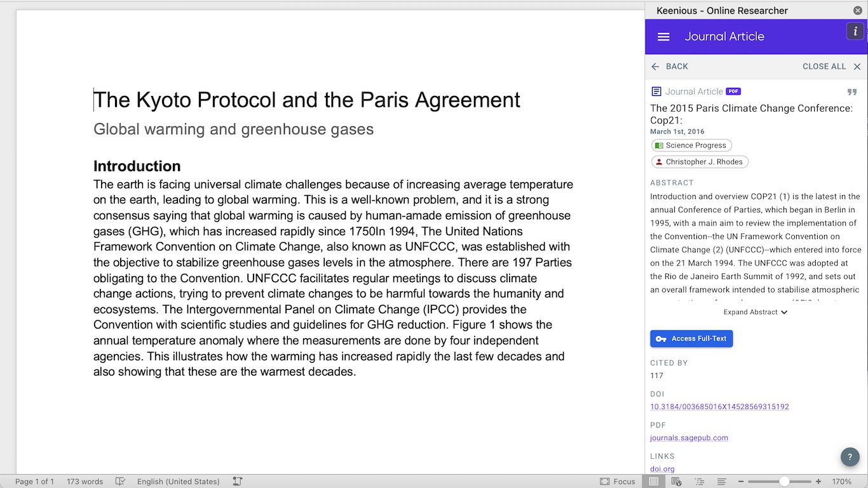
Task: Click the document title heading
Action: tap(307, 100)
